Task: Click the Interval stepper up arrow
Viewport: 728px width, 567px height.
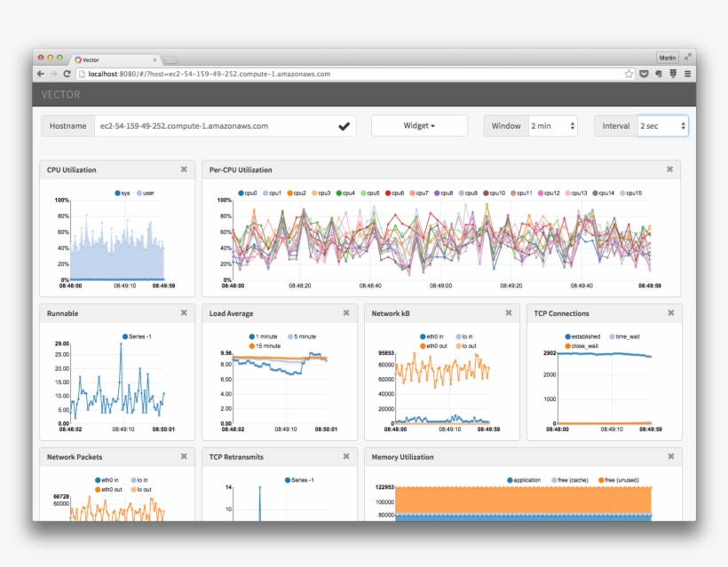Action: [683, 122]
